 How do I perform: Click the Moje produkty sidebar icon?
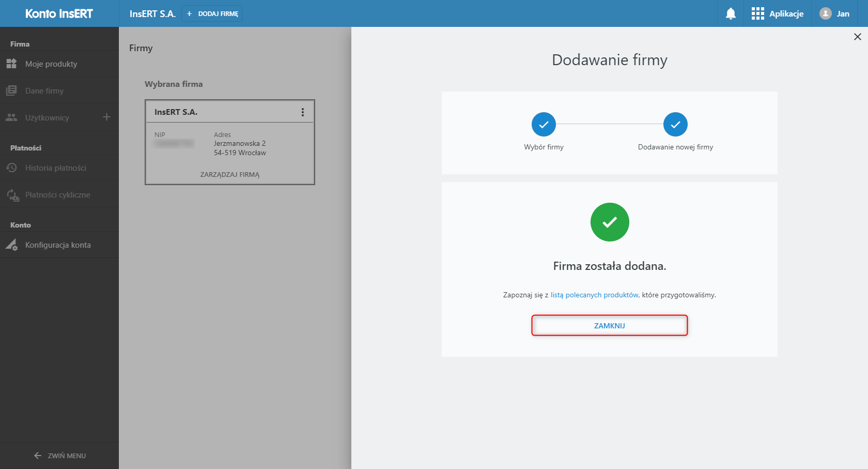[11, 64]
